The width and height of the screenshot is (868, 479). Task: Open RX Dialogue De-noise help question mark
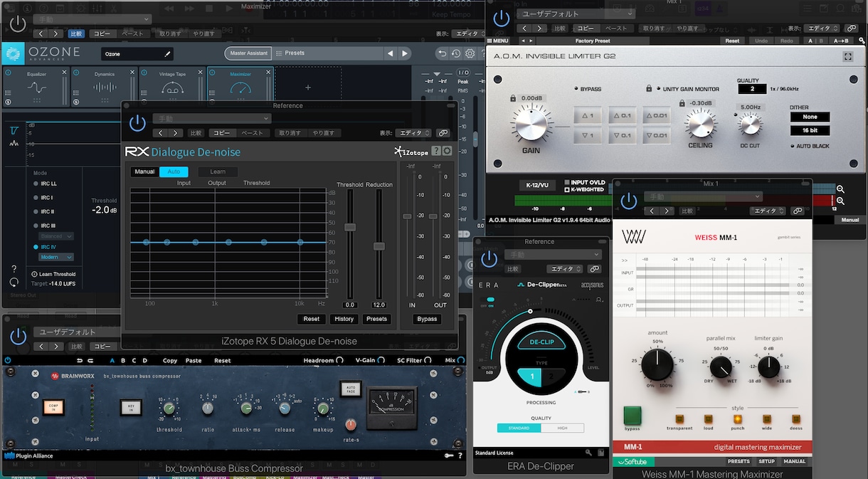(436, 151)
